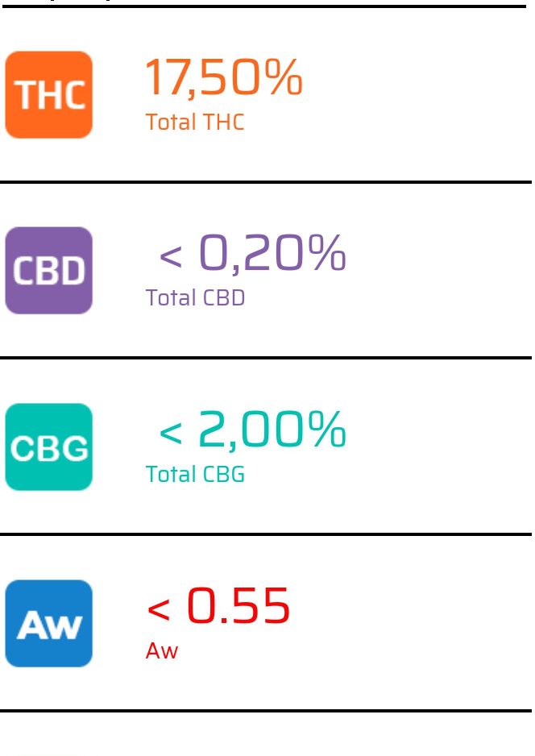535x756 pixels.
Task: Click the Total THC label
Action: tap(195, 122)
